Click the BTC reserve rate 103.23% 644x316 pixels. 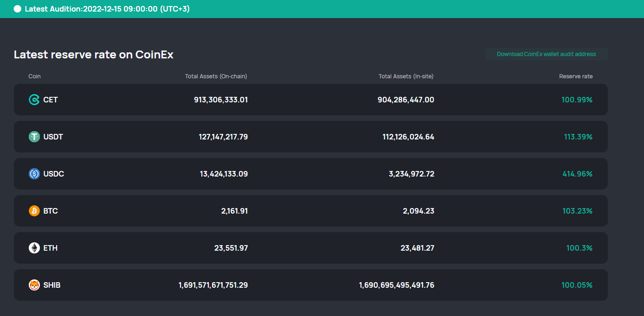pyautogui.click(x=578, y=211)
